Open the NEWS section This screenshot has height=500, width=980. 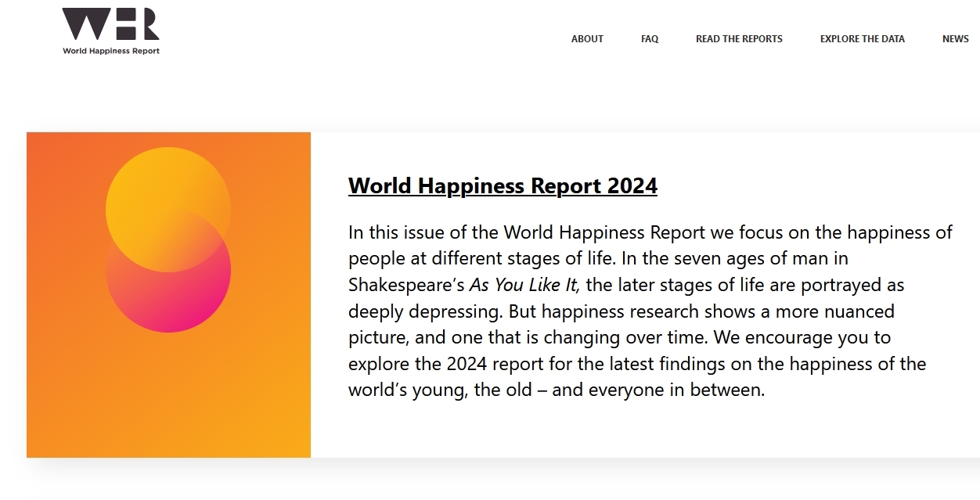click(956, 39)
